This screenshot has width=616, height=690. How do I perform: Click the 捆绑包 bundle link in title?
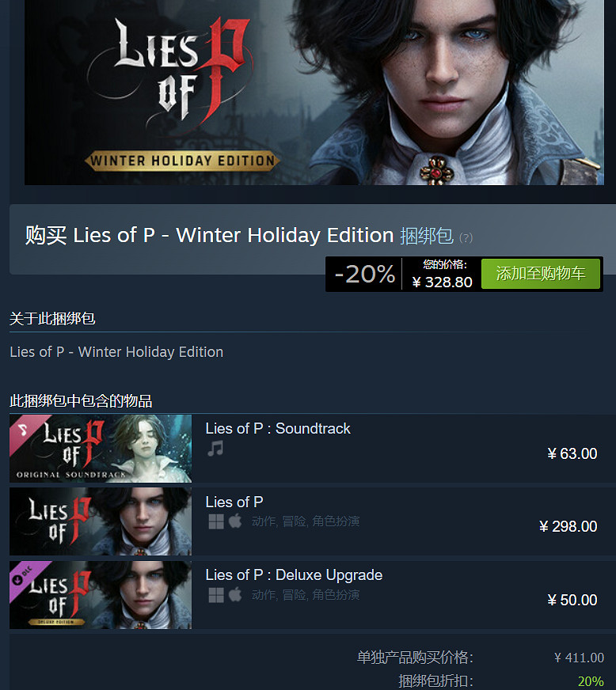click(427, 236)
